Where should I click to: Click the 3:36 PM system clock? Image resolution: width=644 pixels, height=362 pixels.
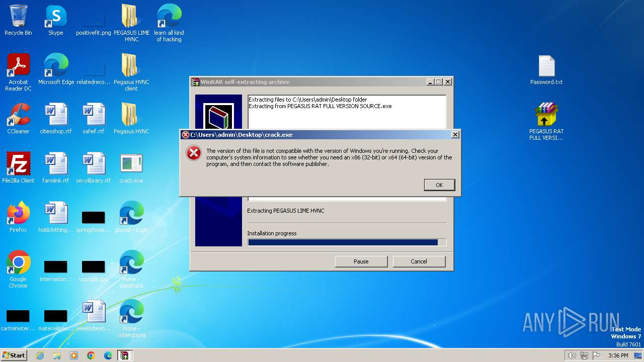tap(618, 355)
